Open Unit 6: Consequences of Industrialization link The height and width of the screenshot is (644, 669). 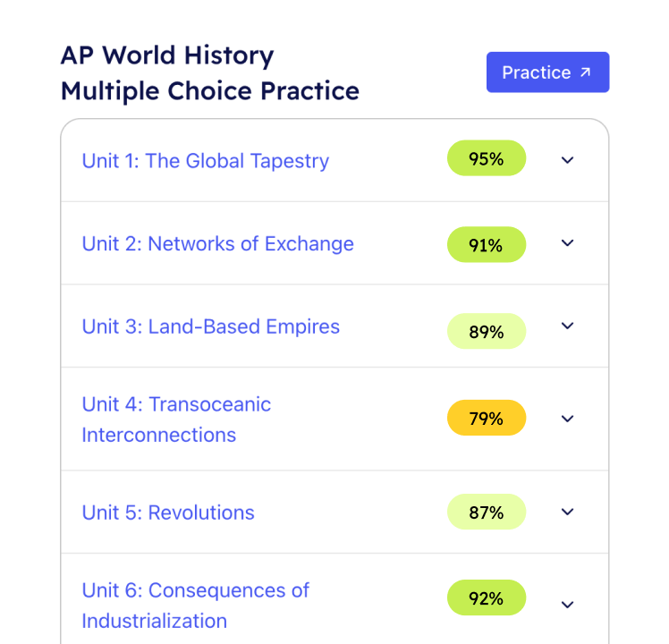(x=195, y=606)
